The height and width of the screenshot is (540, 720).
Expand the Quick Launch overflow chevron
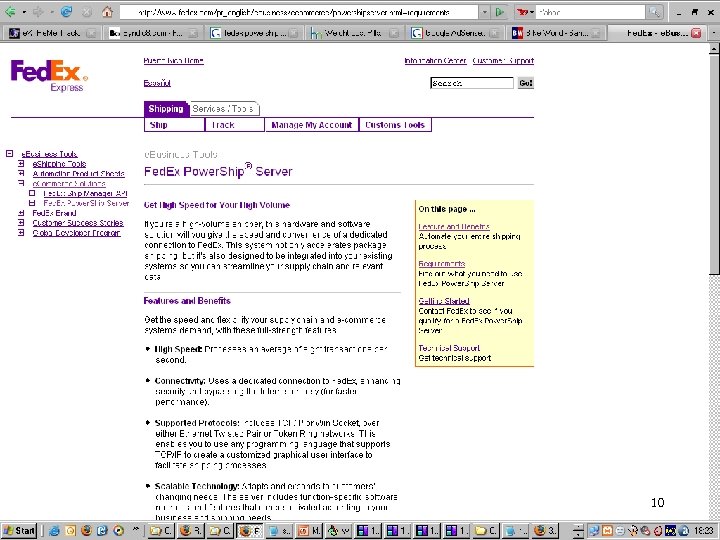point(135,529)
